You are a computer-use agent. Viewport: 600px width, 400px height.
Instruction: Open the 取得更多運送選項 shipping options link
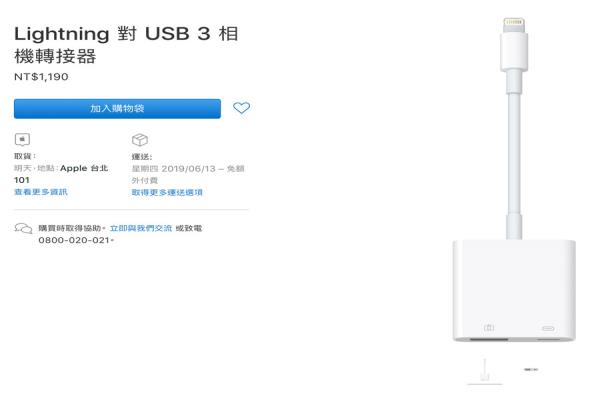coord(167,193)
